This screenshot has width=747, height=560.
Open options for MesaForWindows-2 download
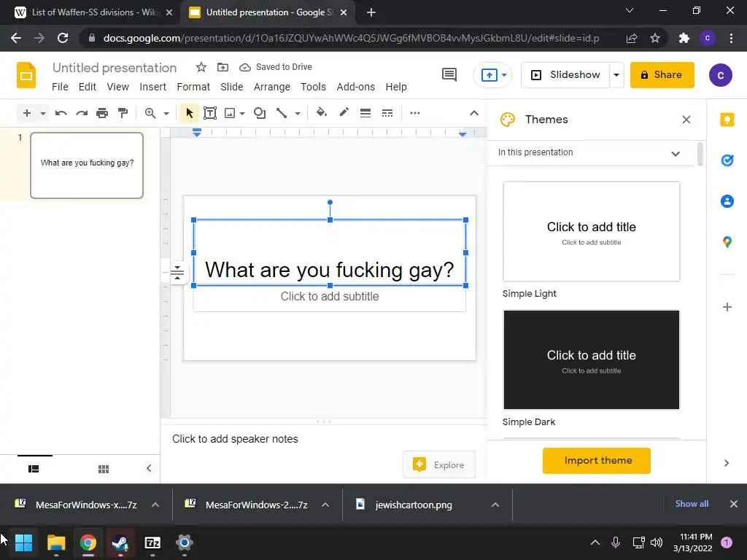click(x=325, y=505)
